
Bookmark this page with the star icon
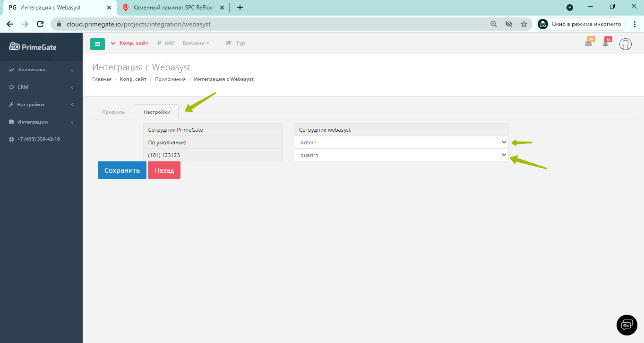[524, 24]
